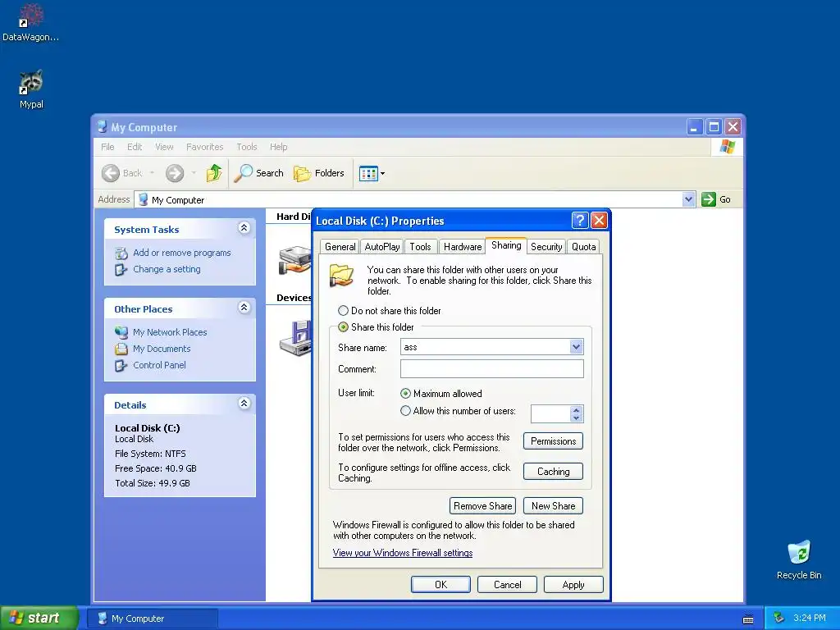The height and width of the screenshot is (630, 840).
Task: Switch to the General tab
Action: pos(340,246)
